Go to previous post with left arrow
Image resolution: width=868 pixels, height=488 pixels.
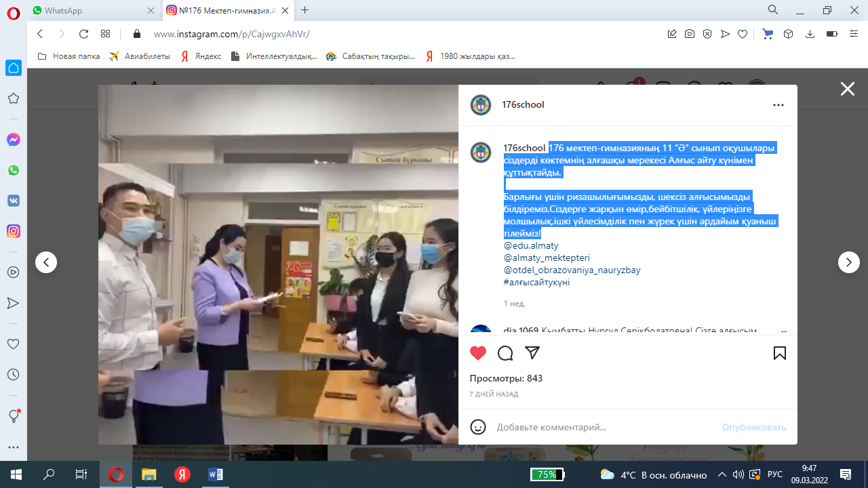click(46, 262)
